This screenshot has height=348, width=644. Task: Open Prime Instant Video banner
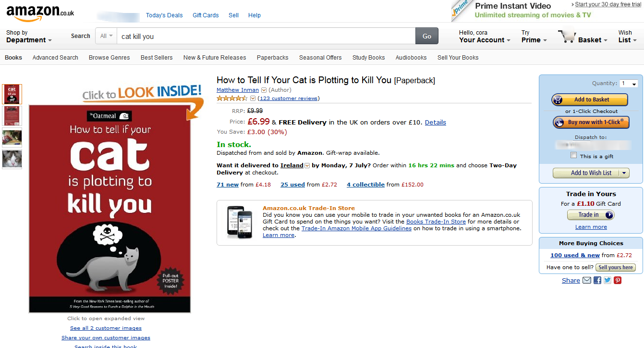pyautogui.click(x=547, y=11)
